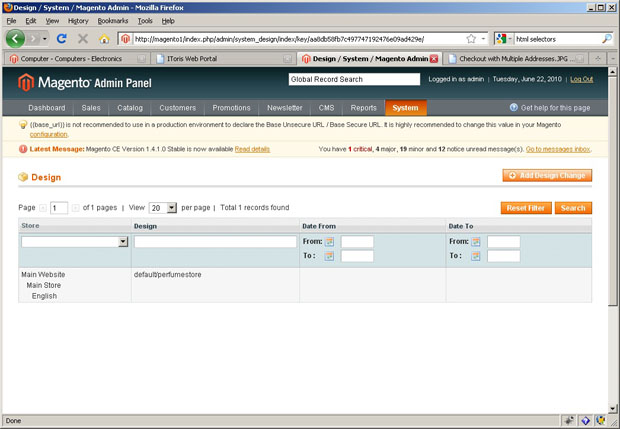This screenshot has height=429, width=620.
Task: Open the Bookmarks menu
Action: pyautogui.click(x=113, y=21)
